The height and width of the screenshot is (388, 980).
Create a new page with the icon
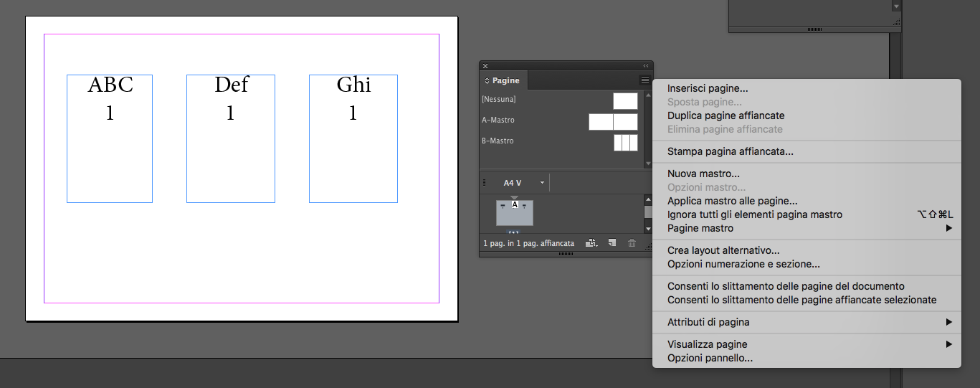[612, 243]
